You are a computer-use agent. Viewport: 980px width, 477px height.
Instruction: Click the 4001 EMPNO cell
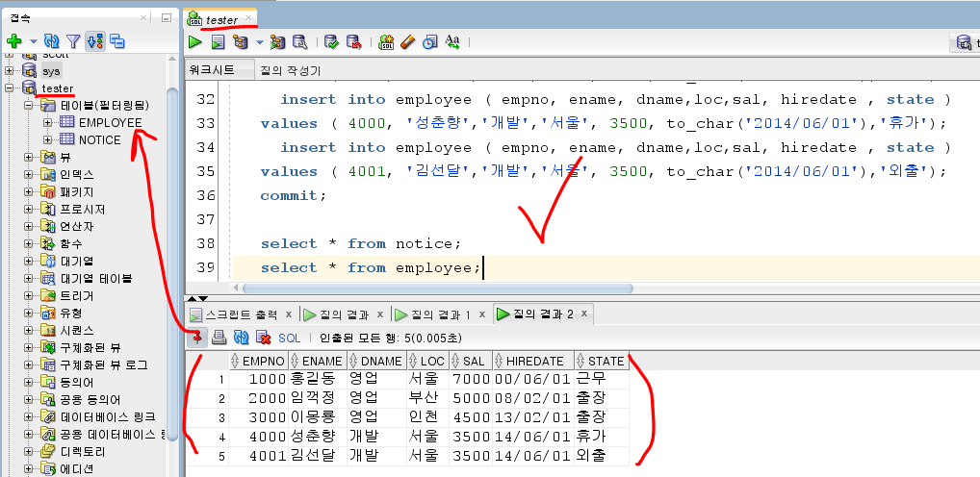(259, 455)
